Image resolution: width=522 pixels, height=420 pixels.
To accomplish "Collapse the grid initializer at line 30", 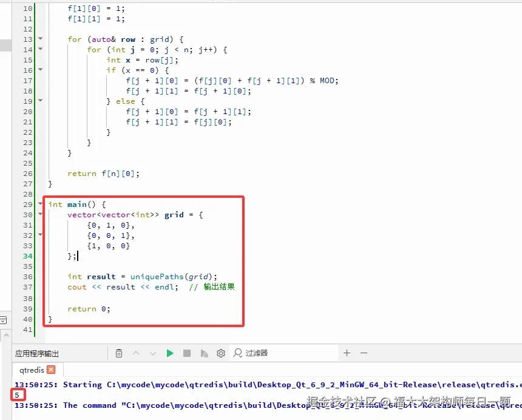I will point(41,214).
